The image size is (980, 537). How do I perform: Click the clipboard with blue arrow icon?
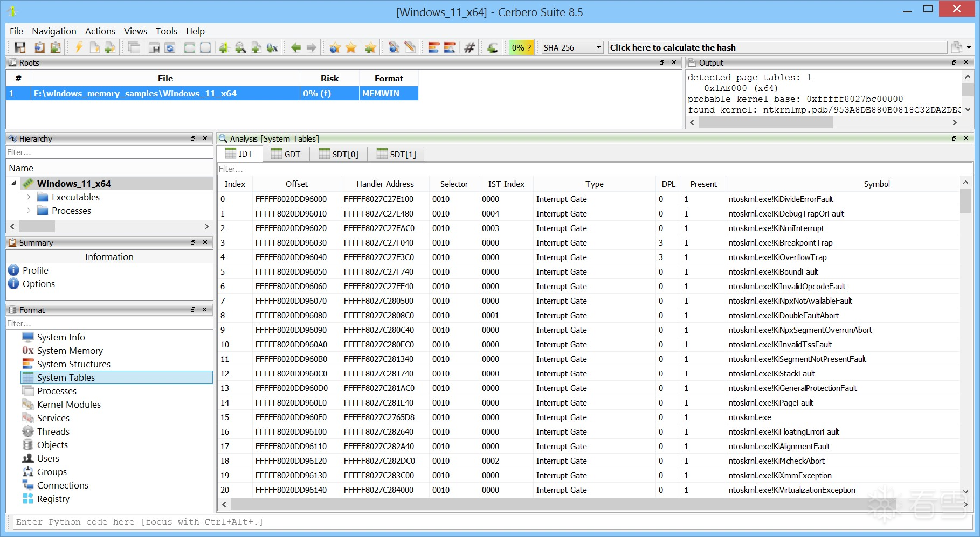click(x=39, y=47)
